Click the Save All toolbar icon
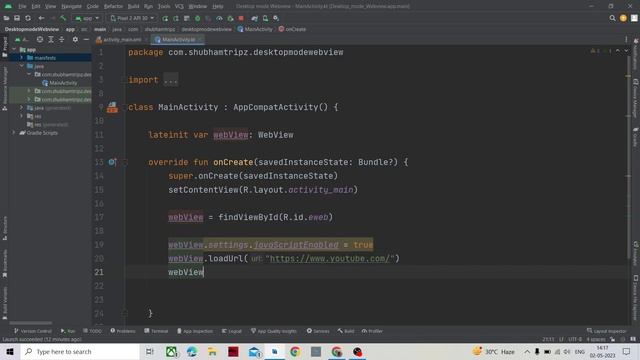 tap(17, 18)
